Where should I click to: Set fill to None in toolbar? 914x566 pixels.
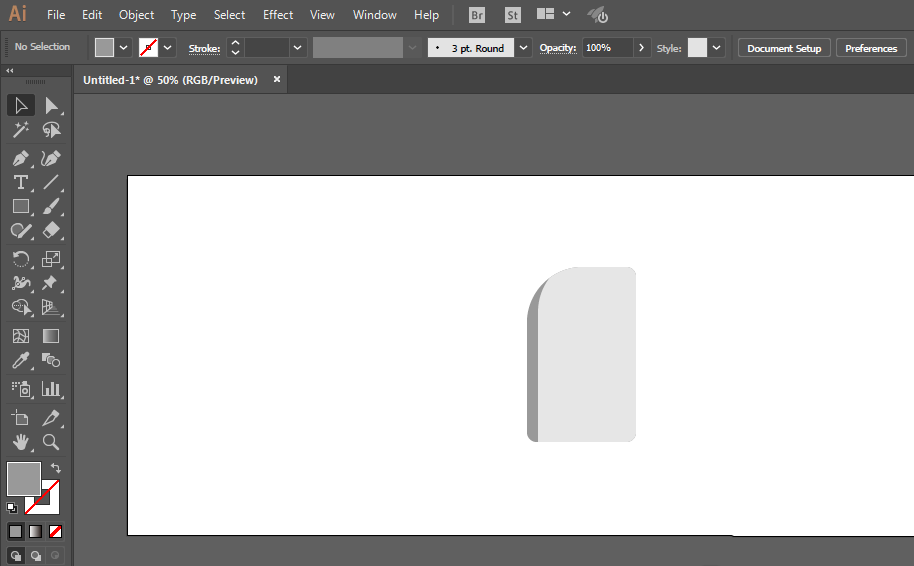(55, 532)
